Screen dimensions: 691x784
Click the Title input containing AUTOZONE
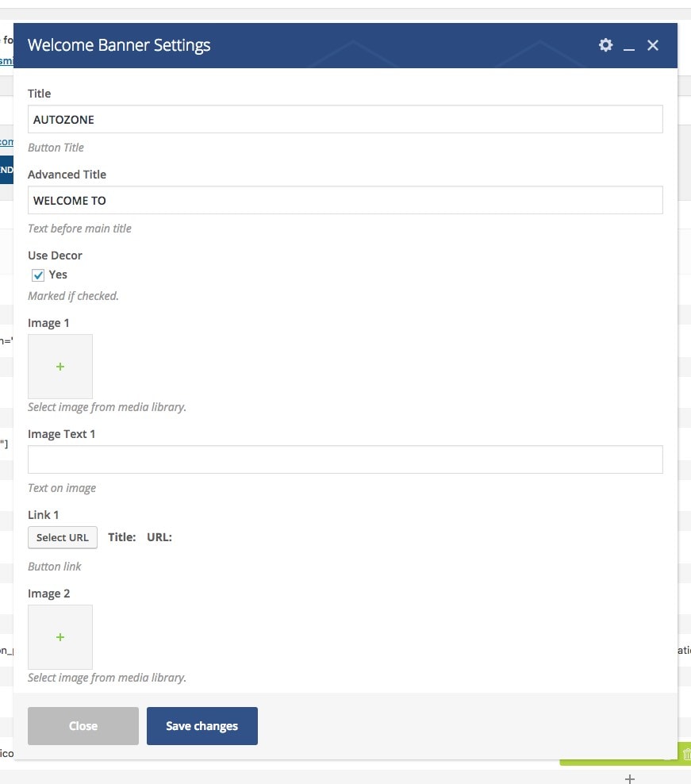(345, 119)
